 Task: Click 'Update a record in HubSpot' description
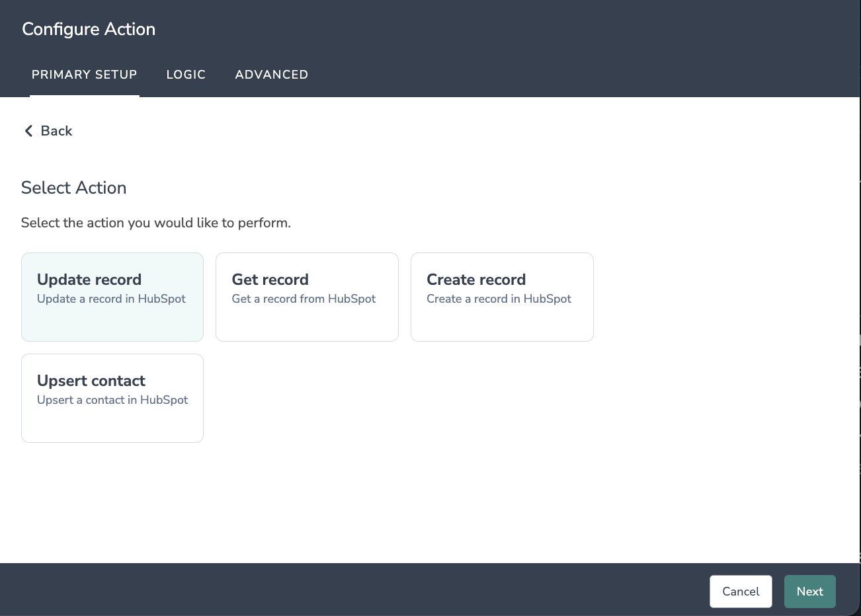(x=111, y=299)
